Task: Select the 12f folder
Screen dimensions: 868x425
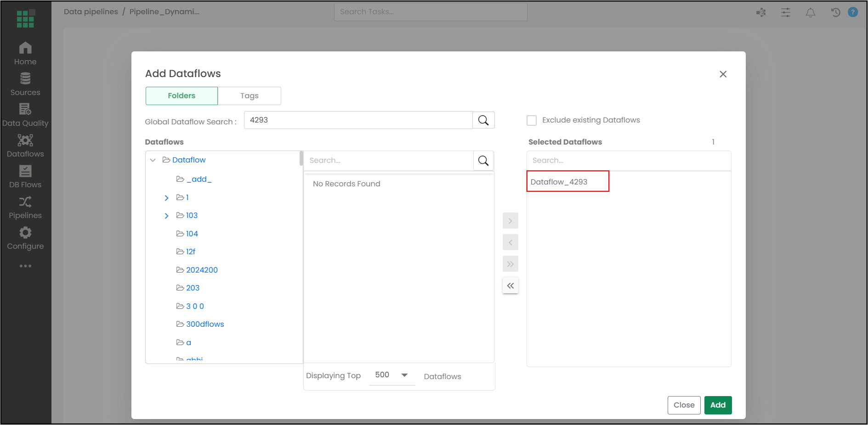Action: [x=190, y=252]
